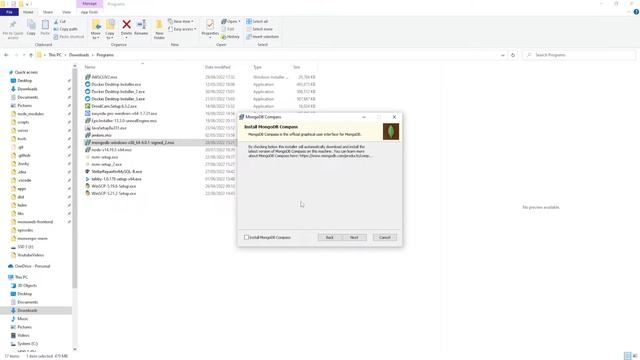Open OneDrive - Personal in navigation pane
The width and height of the screenshot is (640, 360).
32,266
